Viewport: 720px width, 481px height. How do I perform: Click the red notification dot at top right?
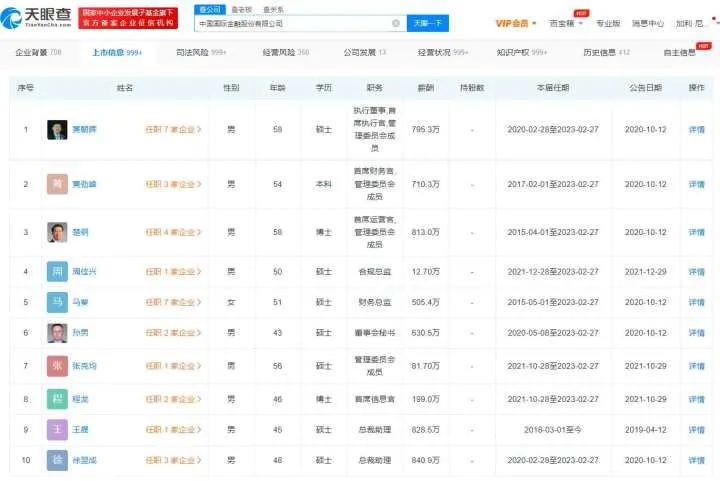pos(714,19)
